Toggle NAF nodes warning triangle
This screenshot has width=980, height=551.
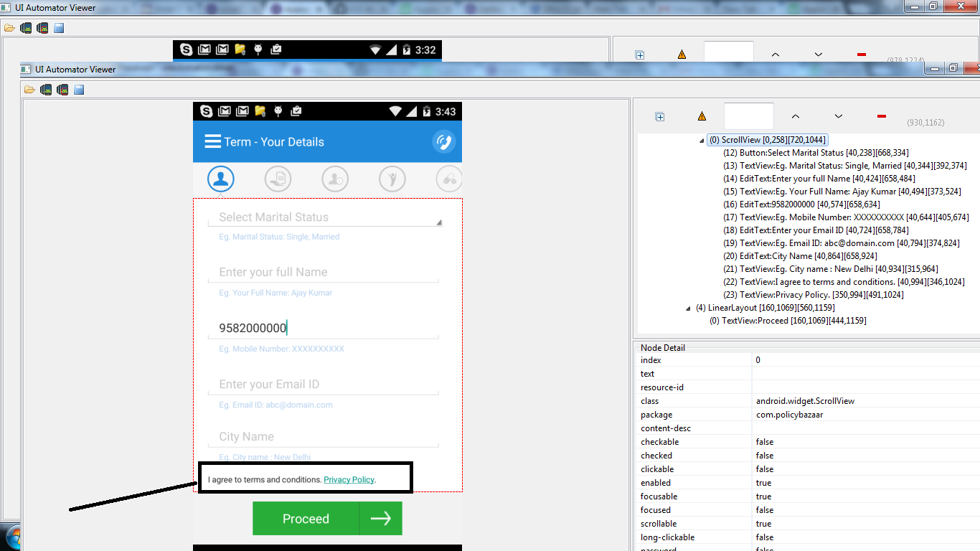702,116
